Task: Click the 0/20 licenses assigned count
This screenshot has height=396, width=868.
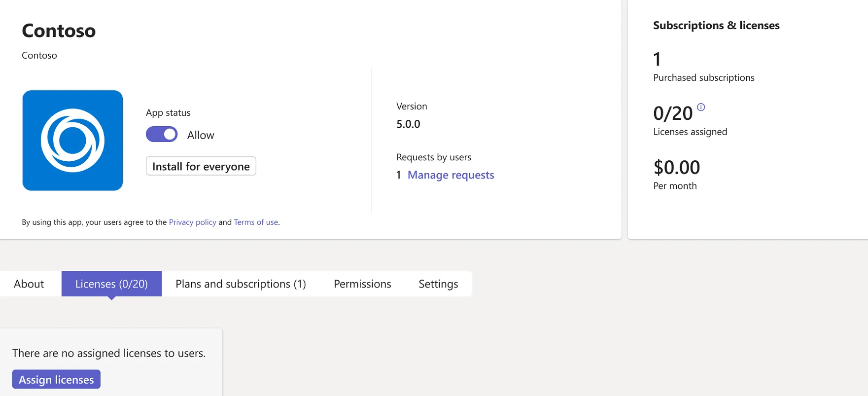Action: click(x=673, y=114)
